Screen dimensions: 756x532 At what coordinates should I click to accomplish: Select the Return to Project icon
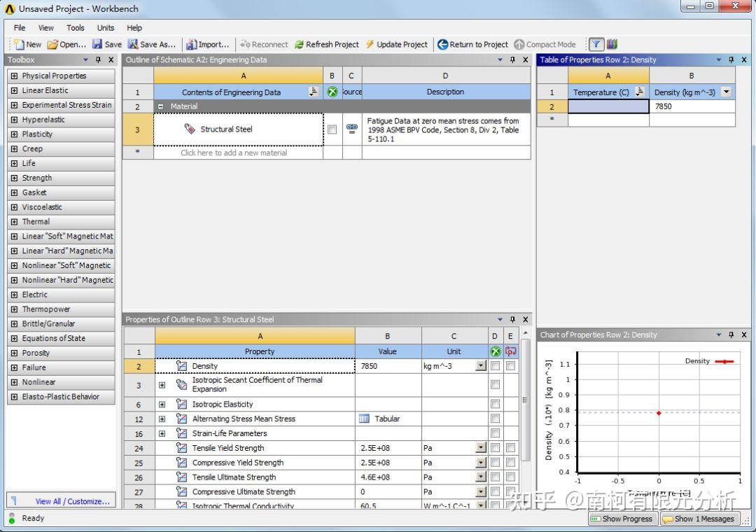point(443,43)
